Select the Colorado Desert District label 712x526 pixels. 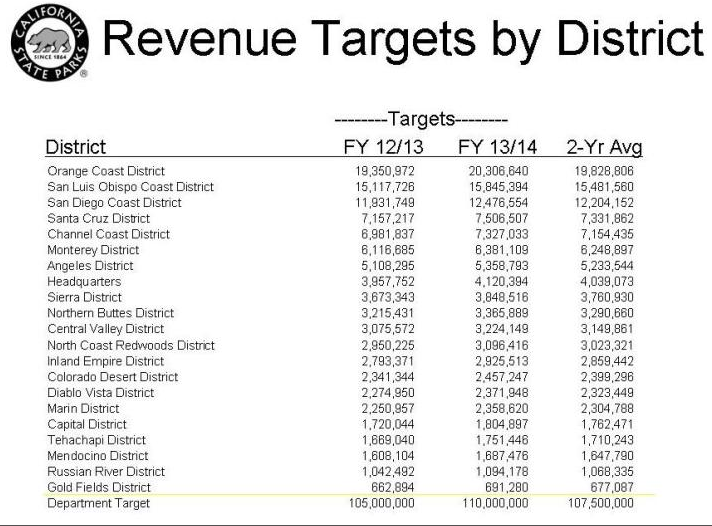pyautogui.click(x=113, y=377)
